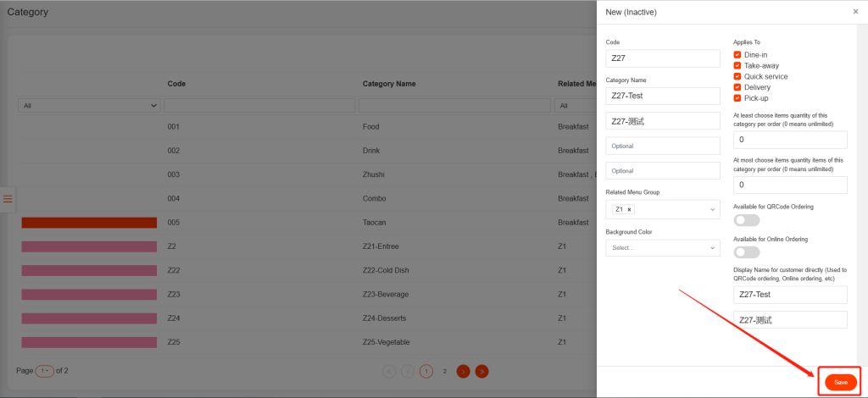The height and width of the screenshot is (398, 868).
Task: Open the hamburger side menu
Action: pos(8,199)
